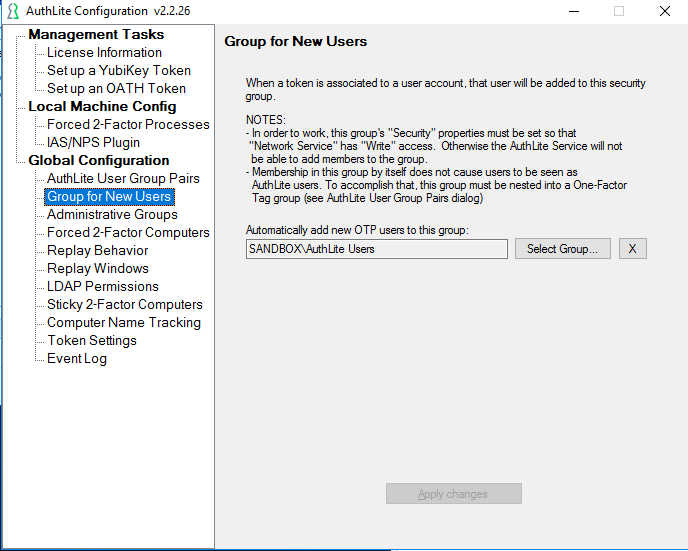Screen dimensions: 688x551
Task: Open Set up an OATH Token
Action: [116, 88]
